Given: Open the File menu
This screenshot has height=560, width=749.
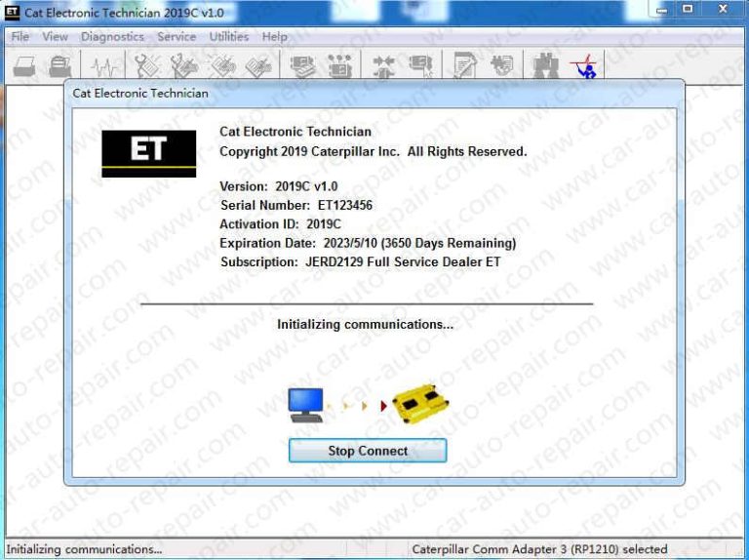Looking at the screenshot, I should click(x=20, y=37).
